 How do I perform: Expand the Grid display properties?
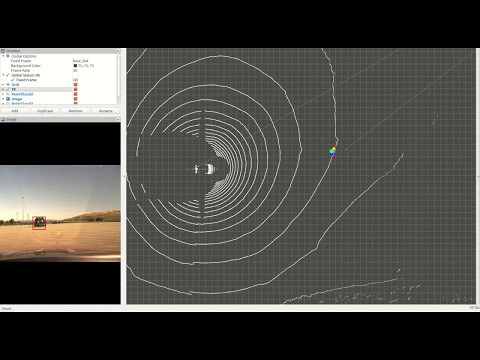click(x=4, y=85)
